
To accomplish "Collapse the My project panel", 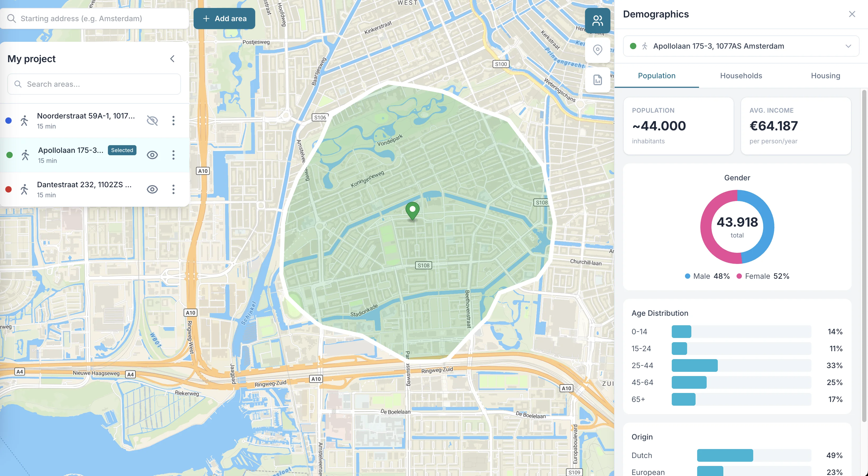I will pos(172,58).
